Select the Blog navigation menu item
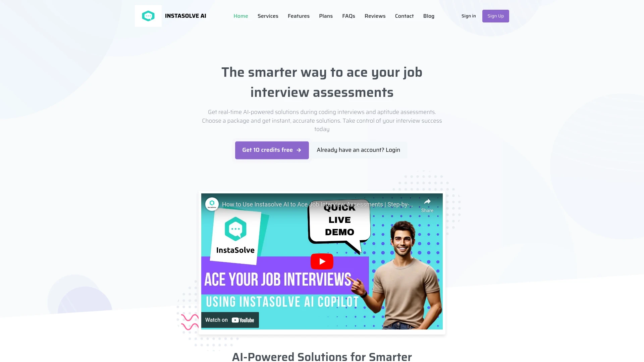This screenshot has height=362, width=644. tap(429, 16)
